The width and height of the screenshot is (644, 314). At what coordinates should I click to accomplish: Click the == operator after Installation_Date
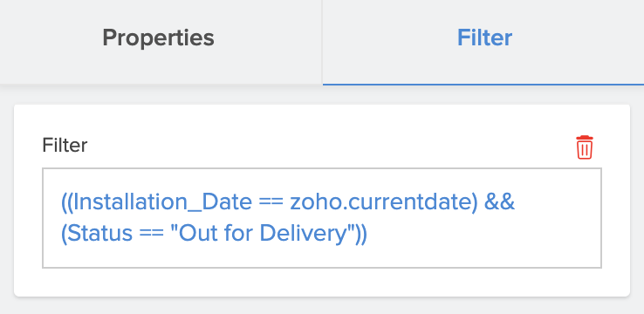(x=271, y=202)
